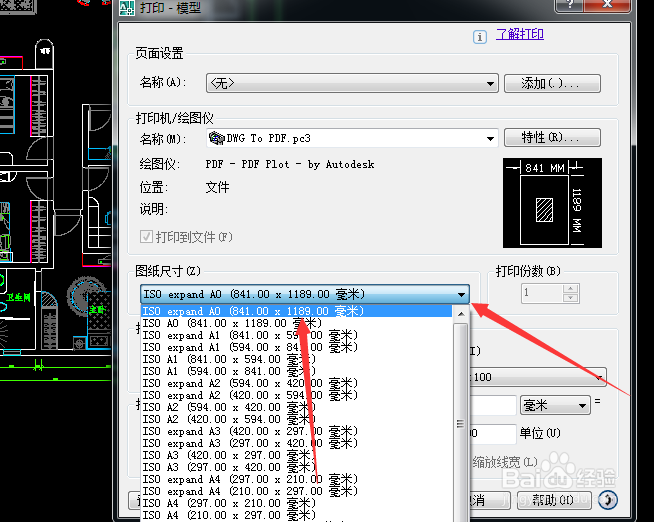Choose ISO expand A1 (594.00 x 841.00 毫米)
Viewport: 654px width, 522px height.
coord(297,347)
